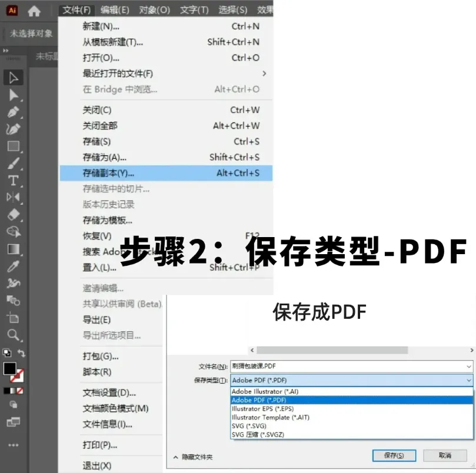
Task: Open the 文字(T) menu
Action: click(194, 11)
